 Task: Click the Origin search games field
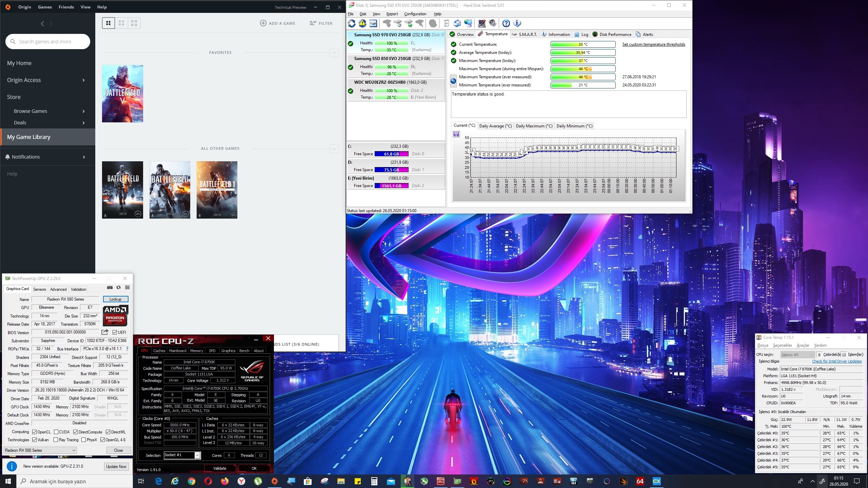pos(48,42)
